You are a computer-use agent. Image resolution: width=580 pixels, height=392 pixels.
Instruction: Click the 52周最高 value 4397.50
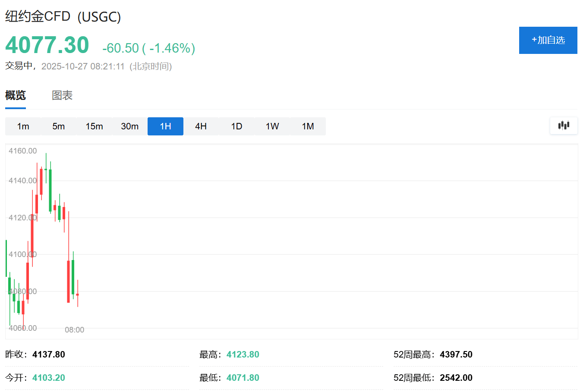click(456, 354)
